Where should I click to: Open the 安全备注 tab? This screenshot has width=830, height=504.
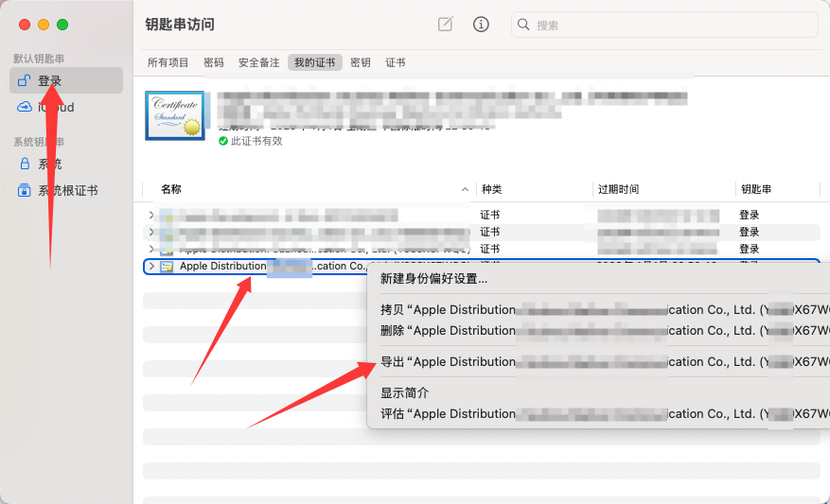point(258,62)
